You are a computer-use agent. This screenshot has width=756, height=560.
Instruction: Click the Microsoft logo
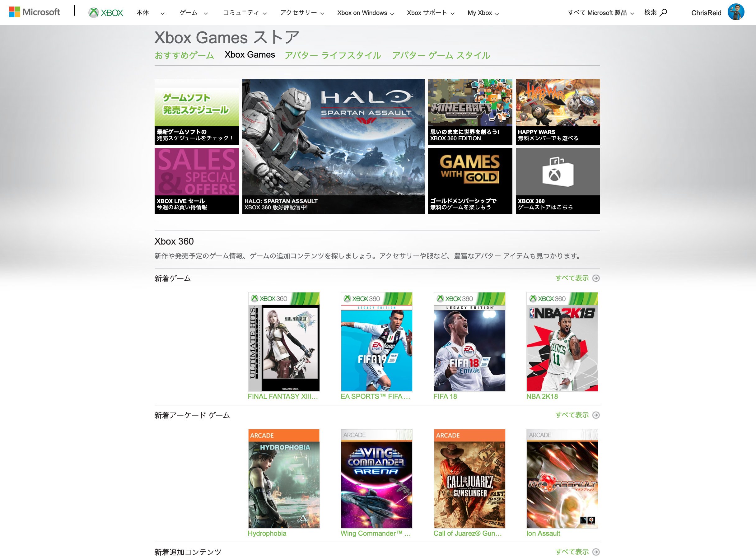pos(35,12)
